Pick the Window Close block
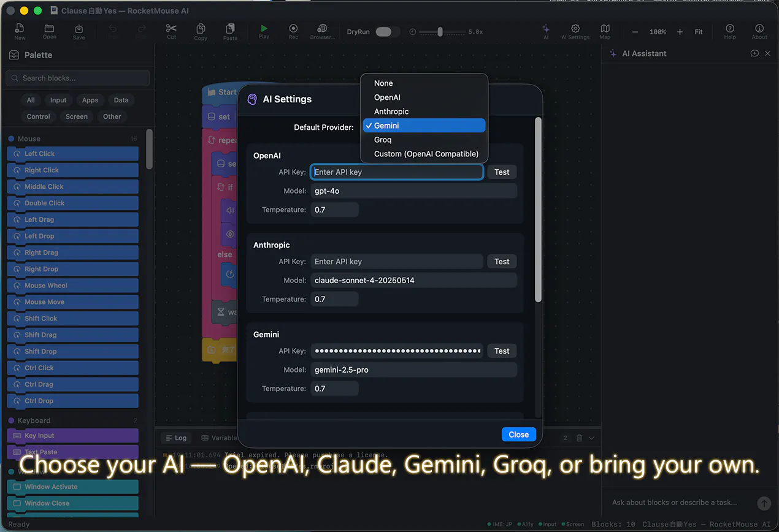 [72, 503]
